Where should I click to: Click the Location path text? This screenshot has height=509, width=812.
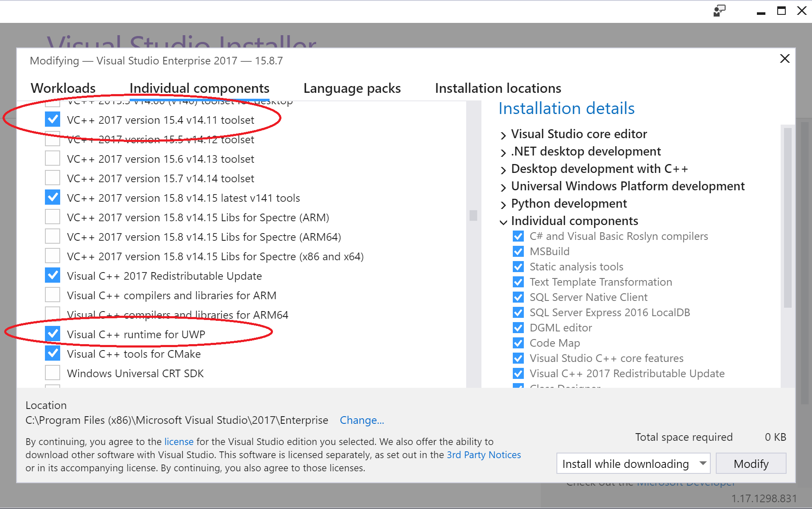coord(177,420)
